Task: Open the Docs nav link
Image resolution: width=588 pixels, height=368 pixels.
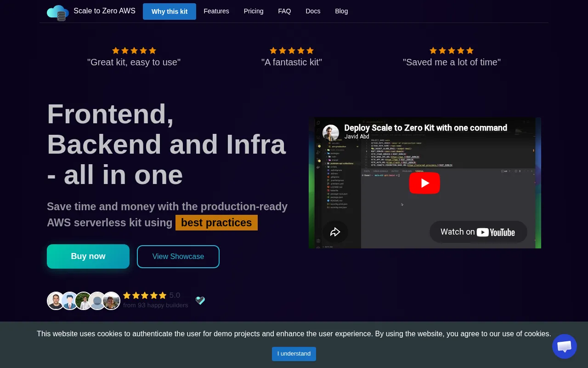Action: [x=313, y=11]
